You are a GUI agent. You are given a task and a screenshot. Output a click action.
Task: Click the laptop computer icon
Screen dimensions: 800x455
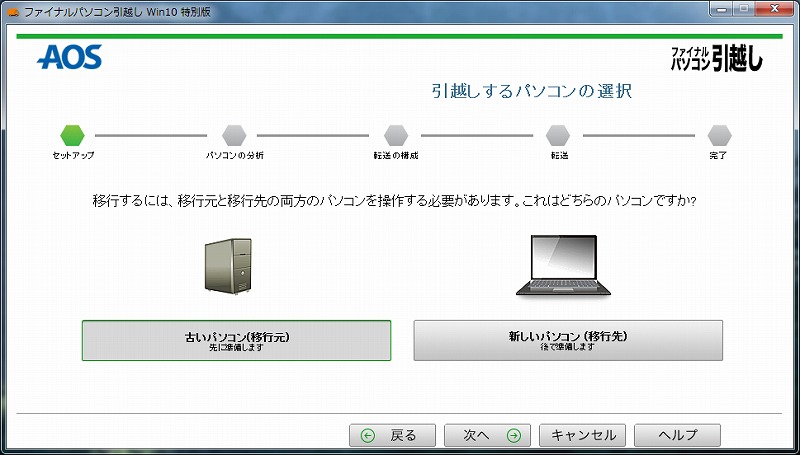point(563,266)
